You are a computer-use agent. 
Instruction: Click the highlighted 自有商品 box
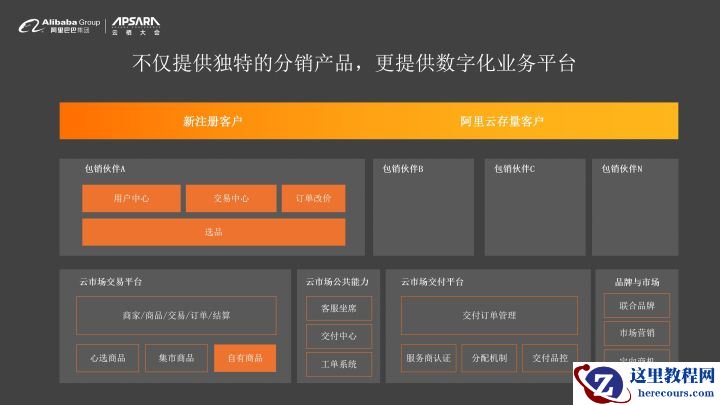point(245,358)
